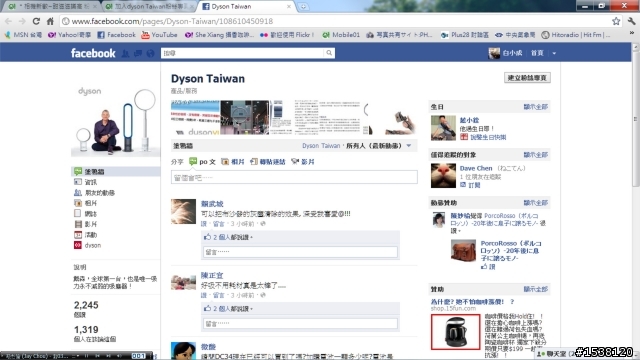The height and width of the screenshot is (360, 640).
Task: Open the coffee maker ad thumbnail
Action: 456,332
